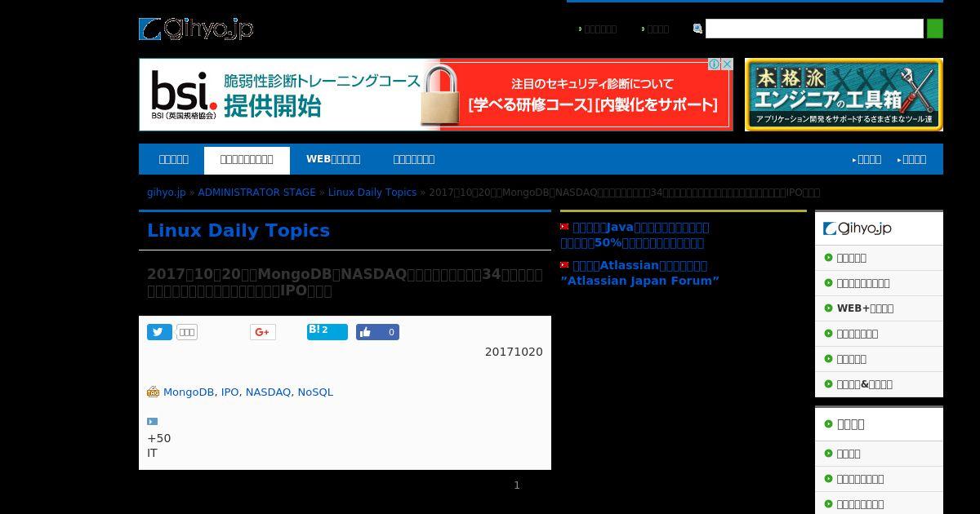
Task: Select the article date 20171020
Action: point(514,352)
